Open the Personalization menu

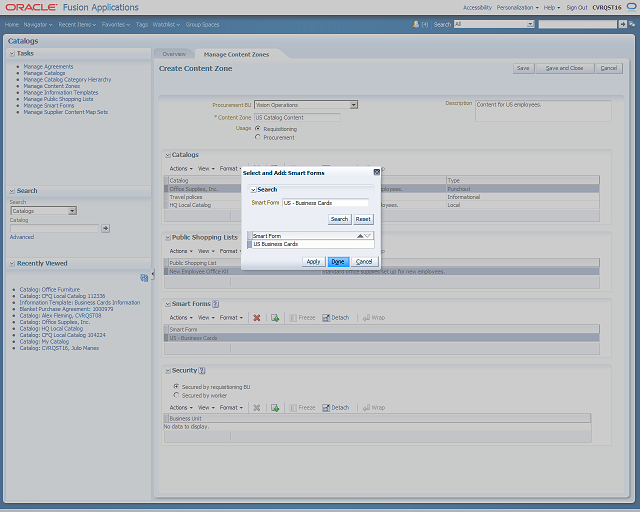(517, 7)
